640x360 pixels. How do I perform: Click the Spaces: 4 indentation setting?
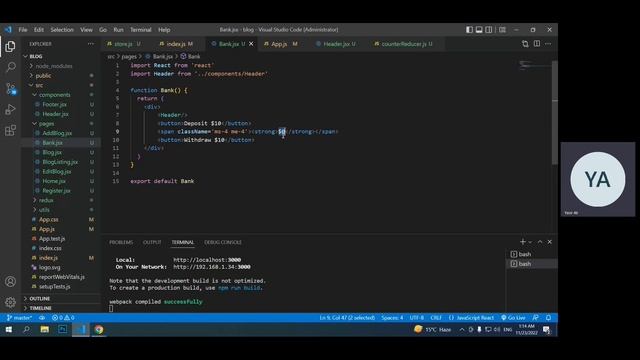(x=392, y=318)
